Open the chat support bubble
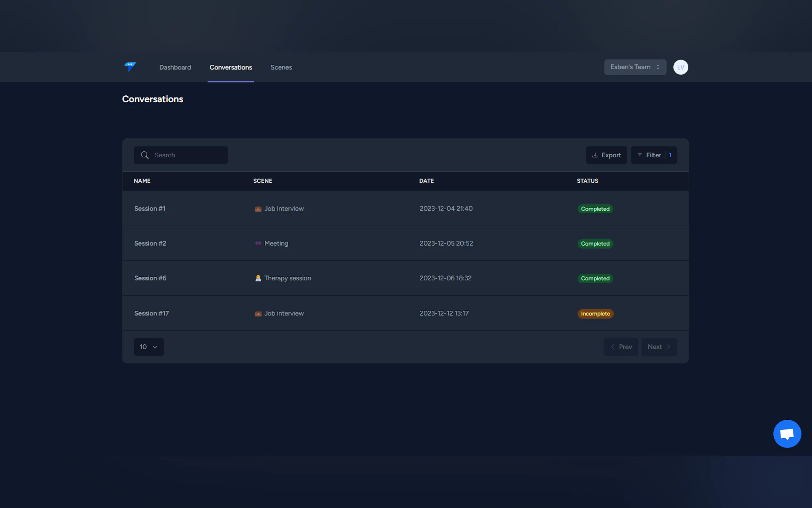The height and width of the screenshot is (508, 812). pos(787,433)
